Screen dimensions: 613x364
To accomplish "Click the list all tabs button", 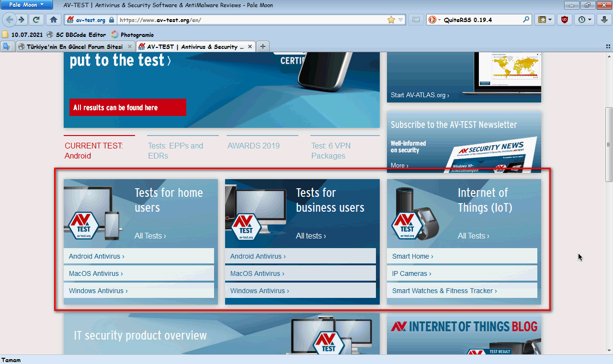I will 608,47.
